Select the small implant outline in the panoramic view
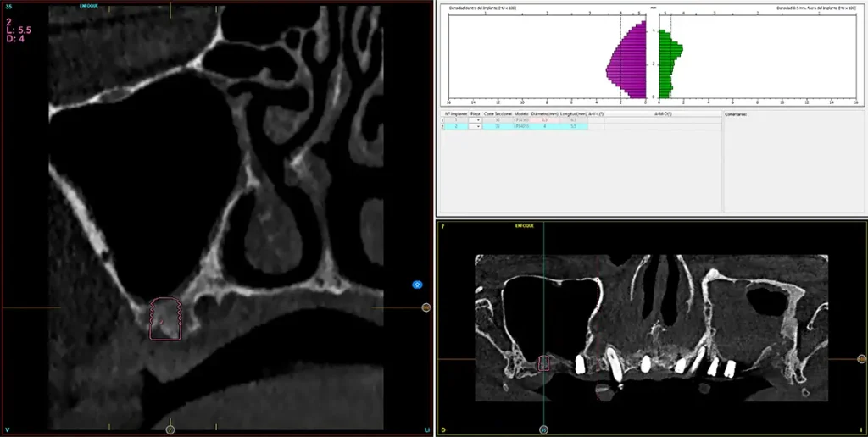Screen dimensions: 868x437 [543, 363]
